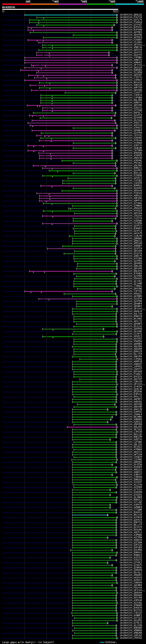Click the cyan alignment bar for UniRef100_Q84LQ1
146x644 pixels.
click(x=71, y=15)
